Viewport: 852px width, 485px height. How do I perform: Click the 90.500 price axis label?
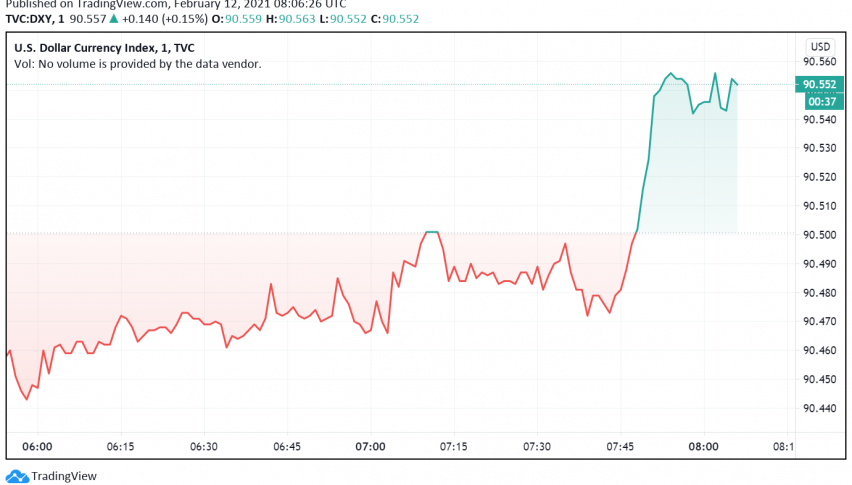click(820, 235)
